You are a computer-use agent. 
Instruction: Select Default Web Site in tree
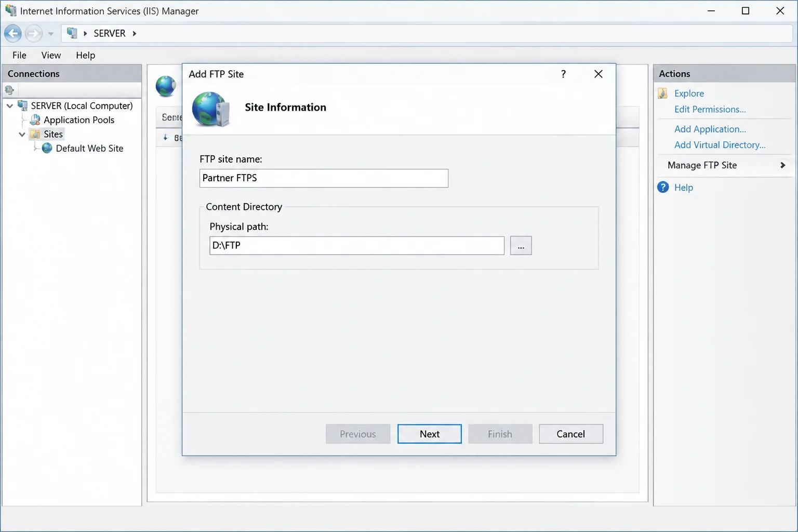click(89, 149)
